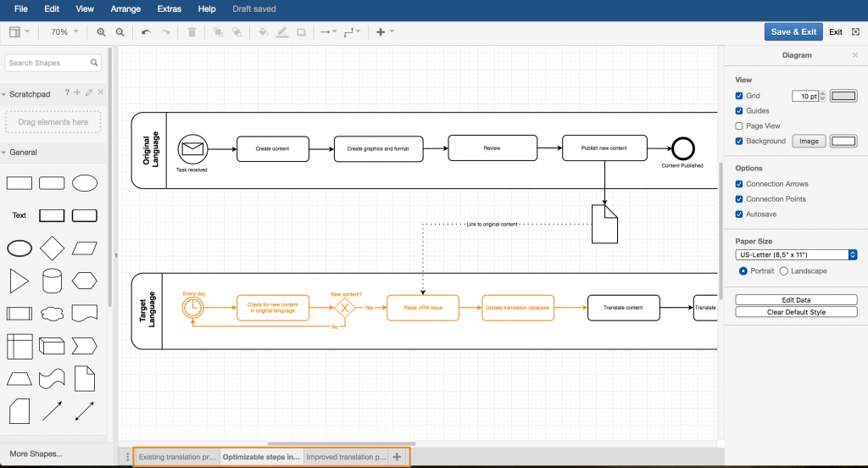Open the insert plus dropdown
The width and height of the screenshot is (868, 468).
click(x=385, y=32)
